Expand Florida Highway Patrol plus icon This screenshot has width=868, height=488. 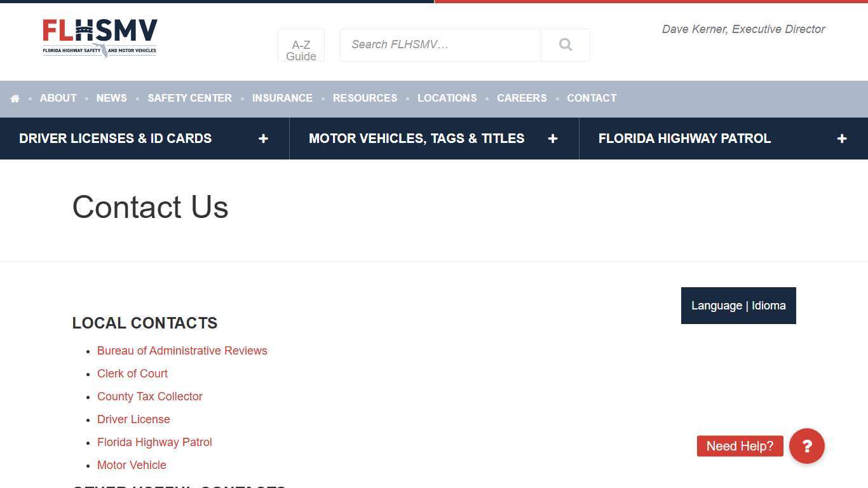[841, 139]
